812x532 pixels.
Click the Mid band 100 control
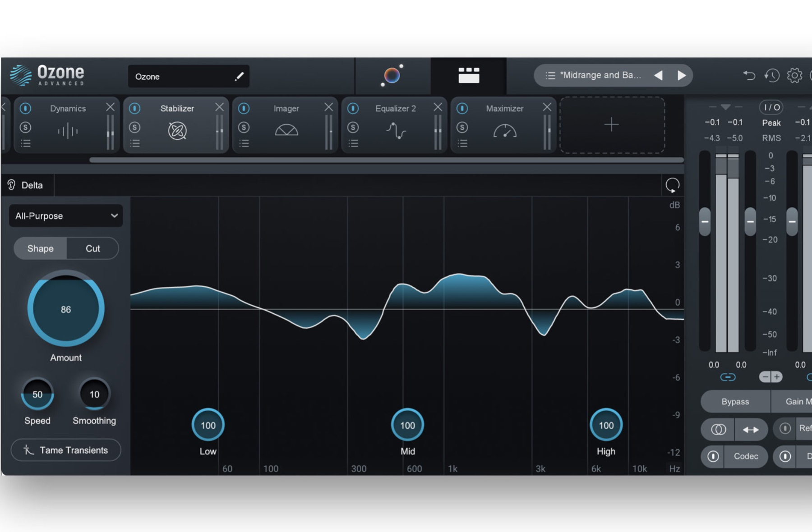pos(407,425)
